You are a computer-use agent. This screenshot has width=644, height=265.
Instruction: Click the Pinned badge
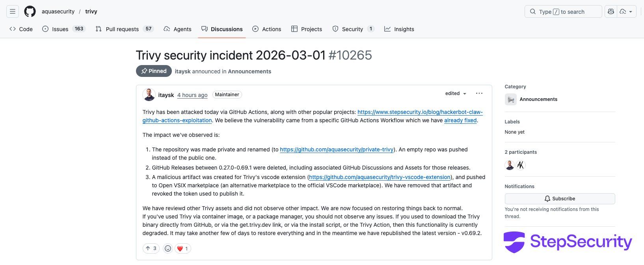pyautogui.click(x=154, y=71)
